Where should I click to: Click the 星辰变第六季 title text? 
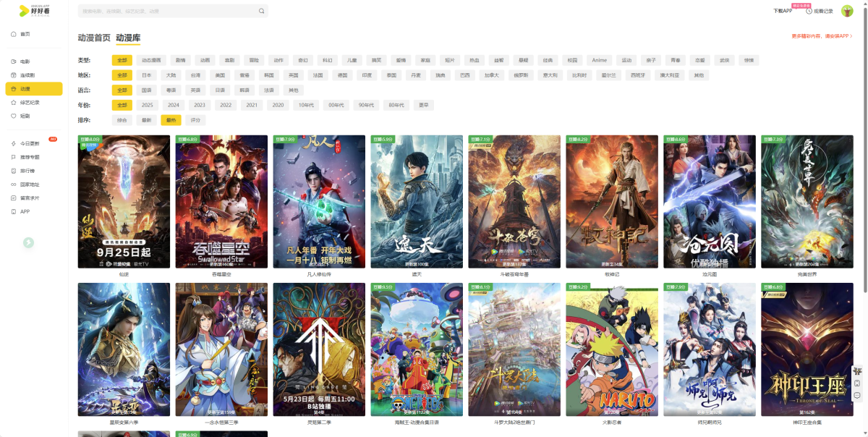[124, 423]
